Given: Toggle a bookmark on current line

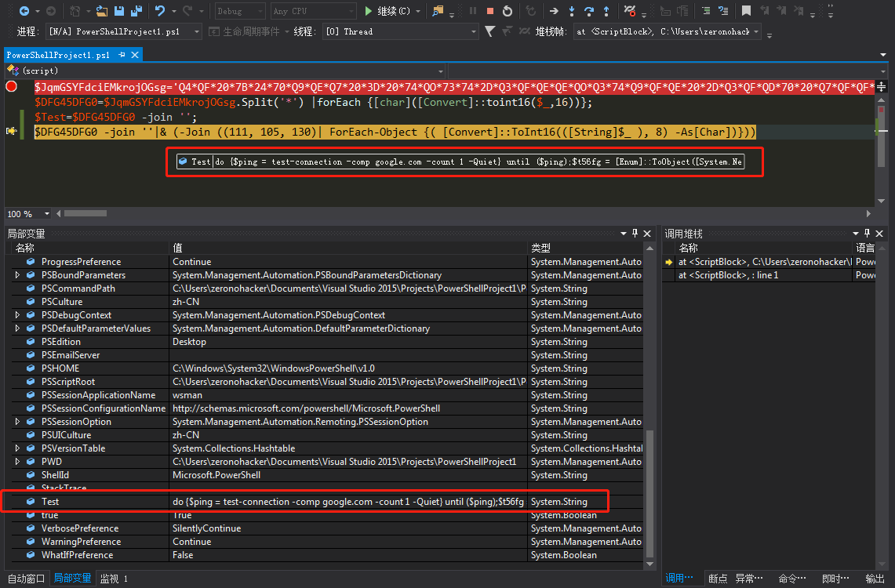Looking at the screenshot, I should click(x=746, y=11).
